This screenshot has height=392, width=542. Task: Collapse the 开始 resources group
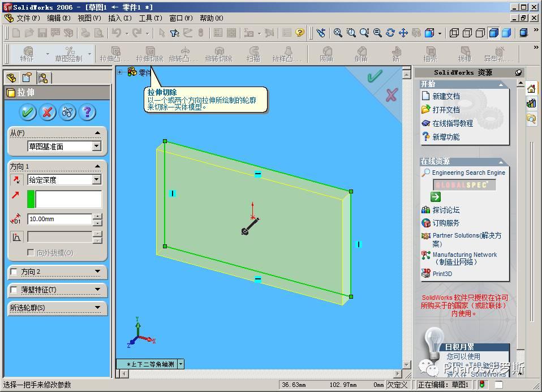[501, 84]
